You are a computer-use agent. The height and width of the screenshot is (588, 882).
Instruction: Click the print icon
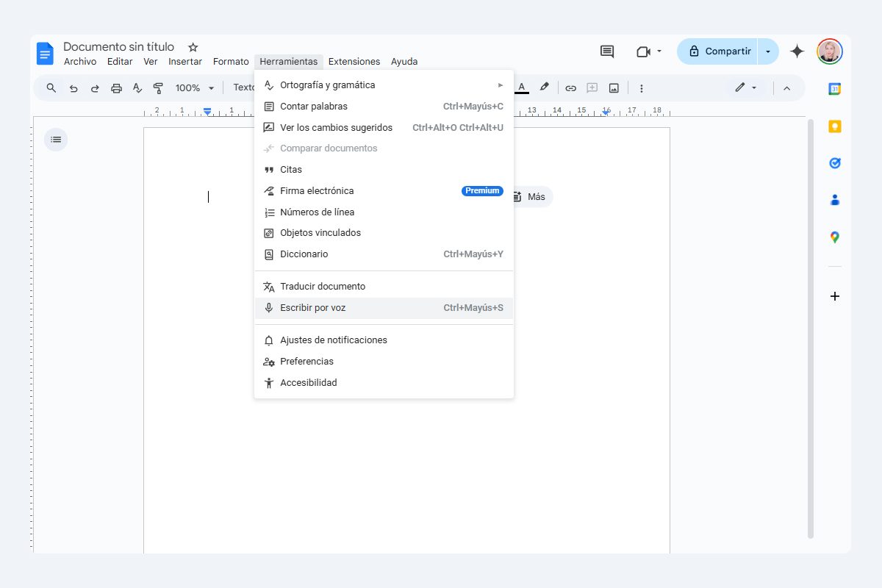coord(116,87)
